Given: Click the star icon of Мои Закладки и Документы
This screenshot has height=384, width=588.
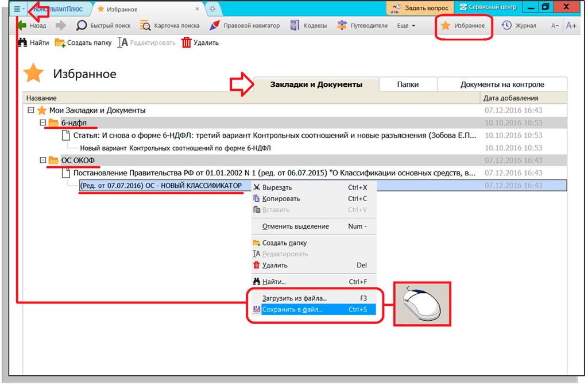Looking at the screenshot, I should [41, 110].
